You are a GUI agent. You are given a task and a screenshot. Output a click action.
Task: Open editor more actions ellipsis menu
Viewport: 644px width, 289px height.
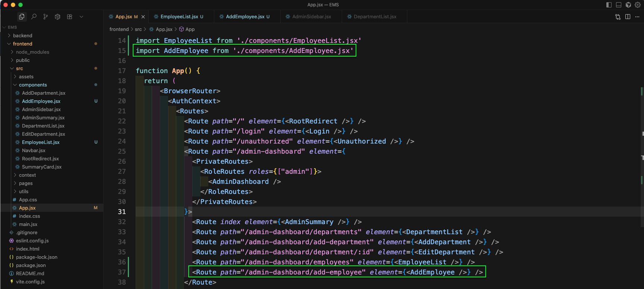click(637, 16)
